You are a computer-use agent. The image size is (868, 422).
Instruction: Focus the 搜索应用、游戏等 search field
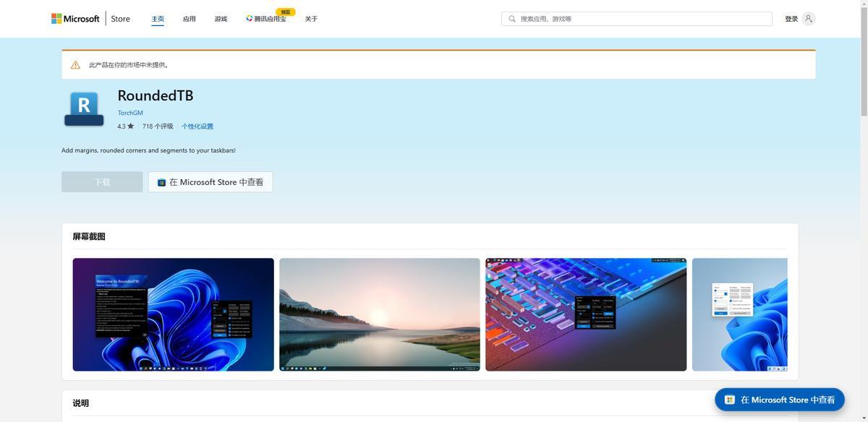click(644, 19)
